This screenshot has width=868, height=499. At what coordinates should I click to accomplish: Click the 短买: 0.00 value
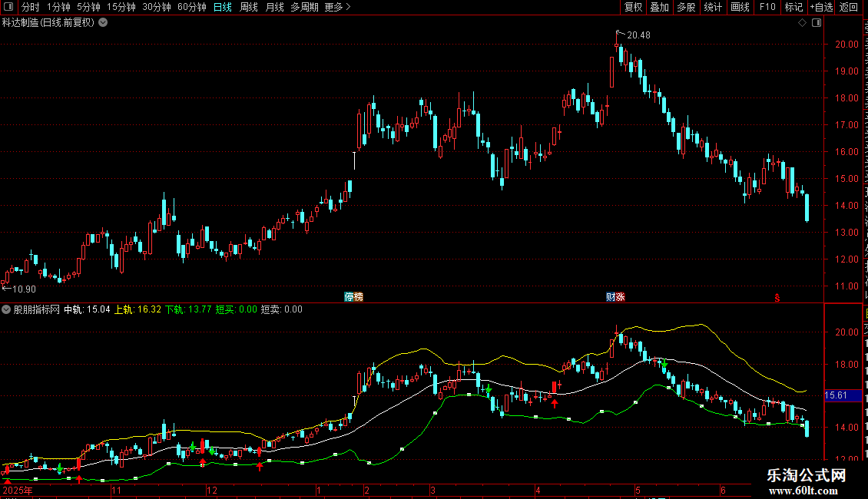click(x=237, y=310)
